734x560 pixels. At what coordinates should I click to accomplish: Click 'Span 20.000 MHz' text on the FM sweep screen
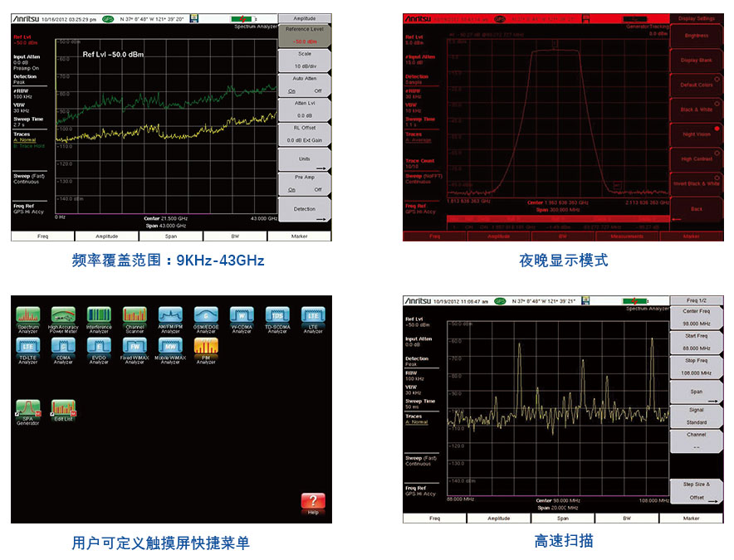pos(557,508)
